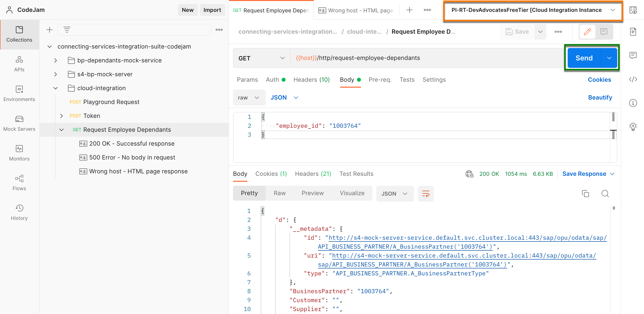Open the Test Results tab
The height and width of the screenshot is (314, 644).
[356, 174]
